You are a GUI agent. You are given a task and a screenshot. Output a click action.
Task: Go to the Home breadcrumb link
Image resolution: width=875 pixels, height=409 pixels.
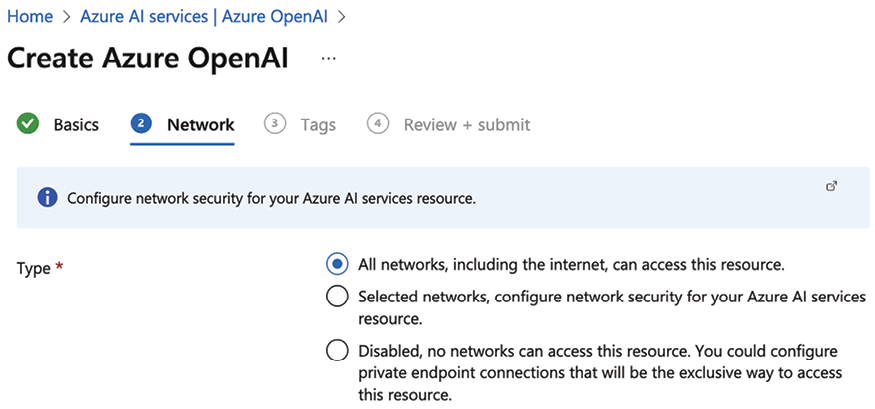tap(30, 16)
